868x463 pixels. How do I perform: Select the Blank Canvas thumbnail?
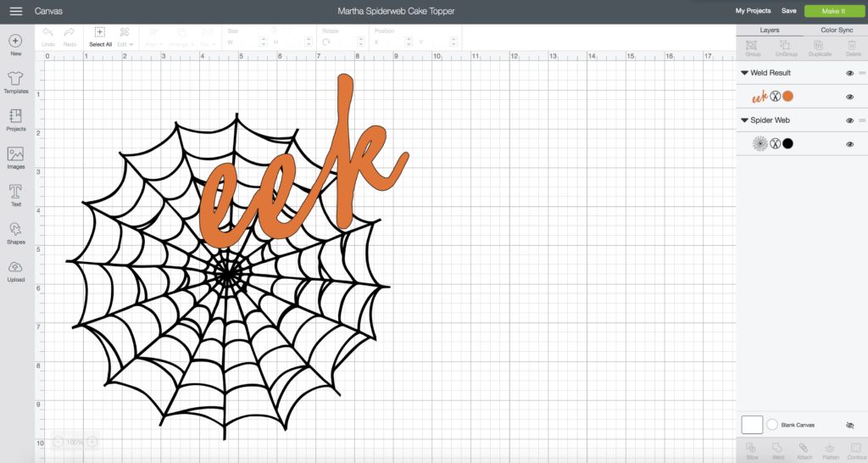752,425
